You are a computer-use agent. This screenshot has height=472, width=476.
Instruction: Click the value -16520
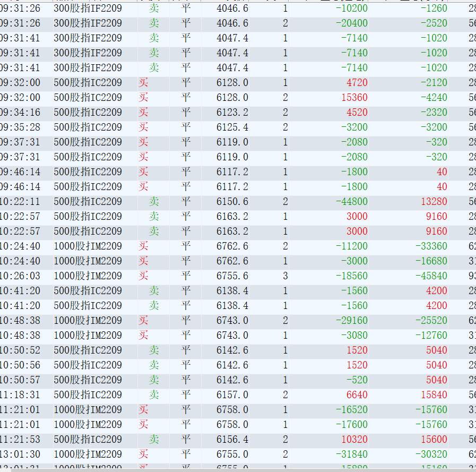click(x=351, y=410)
